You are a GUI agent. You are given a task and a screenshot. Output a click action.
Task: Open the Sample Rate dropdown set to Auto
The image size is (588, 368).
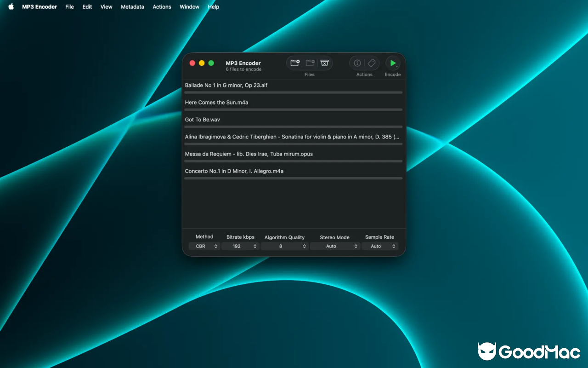[x=379, y=246]
